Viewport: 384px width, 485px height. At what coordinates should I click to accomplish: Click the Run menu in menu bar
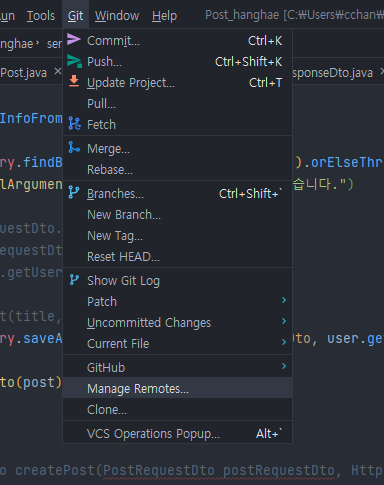pyautogui.click(x=7, y=16)
